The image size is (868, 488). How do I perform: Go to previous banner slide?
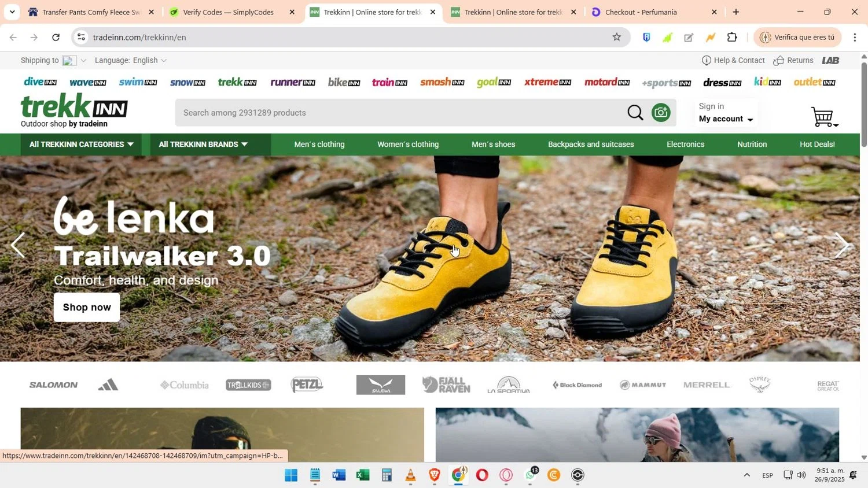(x=18, y=245)
